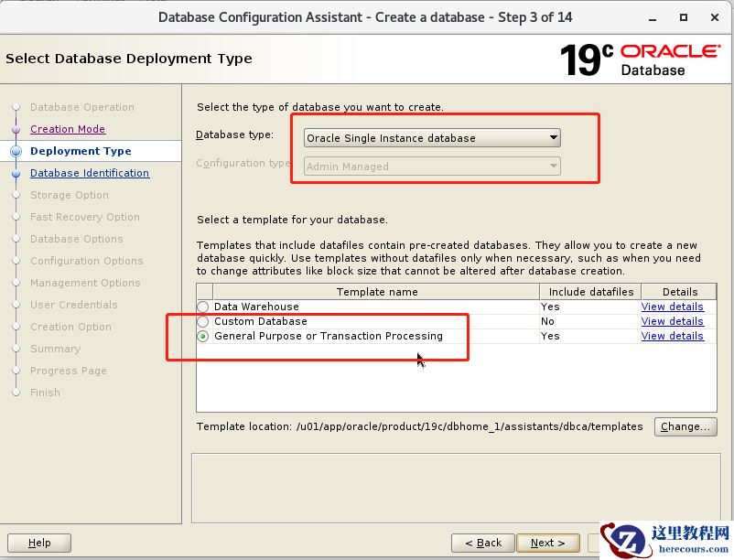Open the Database type dropdown
Screen dimensions: 734x560
pyautogui.click(x=432, y=138)
